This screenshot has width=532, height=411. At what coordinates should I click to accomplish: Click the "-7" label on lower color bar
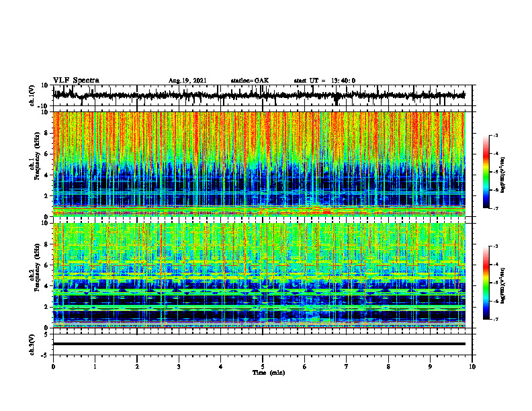point(495,320)
